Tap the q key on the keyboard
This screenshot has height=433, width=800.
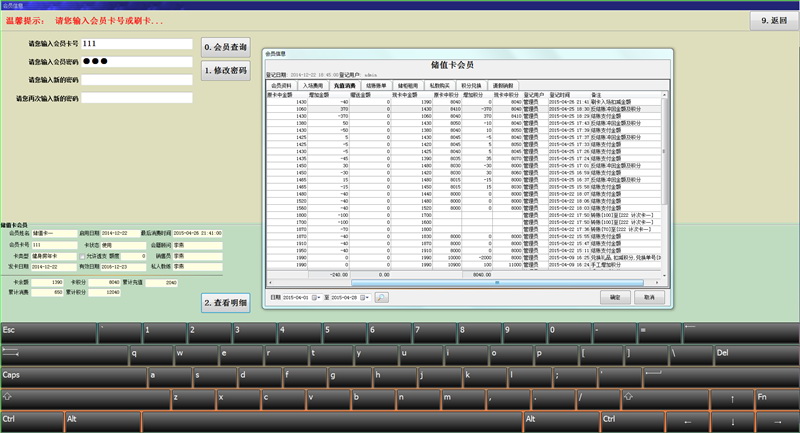pyautogui.click(x=151, y=355)
